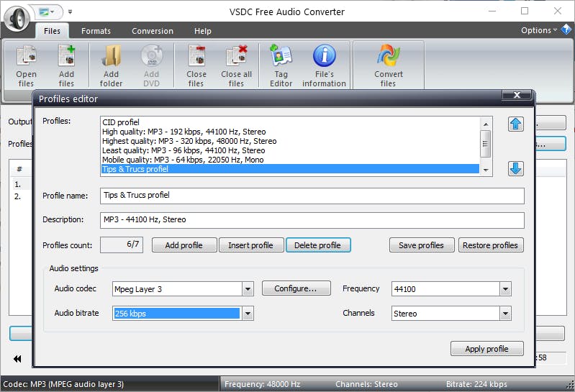Click the Channels: Stereo status entry
The width and height of the screenshot is (575, 392).
[367, 384]
